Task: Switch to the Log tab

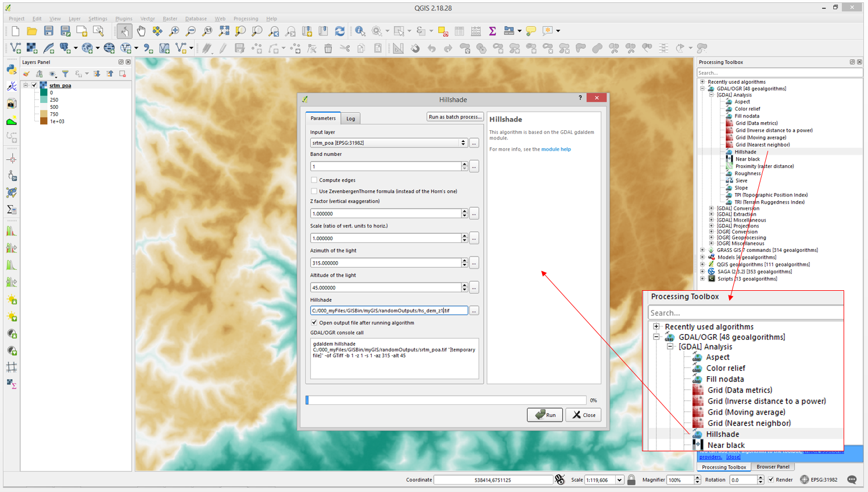Action: click(351, 119)
